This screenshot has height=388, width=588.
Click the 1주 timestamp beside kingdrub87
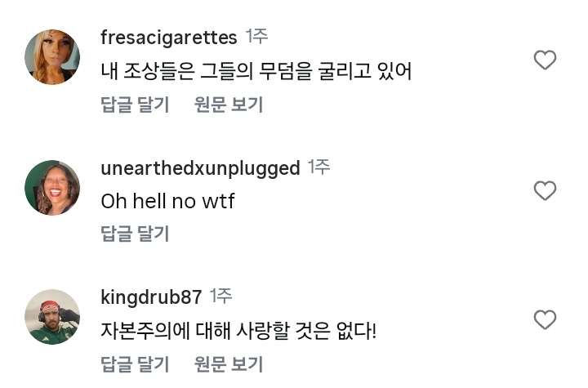[220, 296]
